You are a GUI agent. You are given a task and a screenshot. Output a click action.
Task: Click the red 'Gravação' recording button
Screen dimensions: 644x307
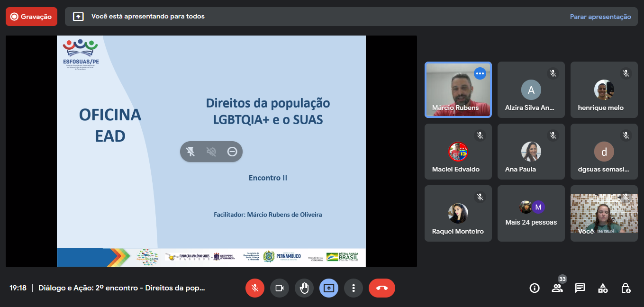coord(31,17)
